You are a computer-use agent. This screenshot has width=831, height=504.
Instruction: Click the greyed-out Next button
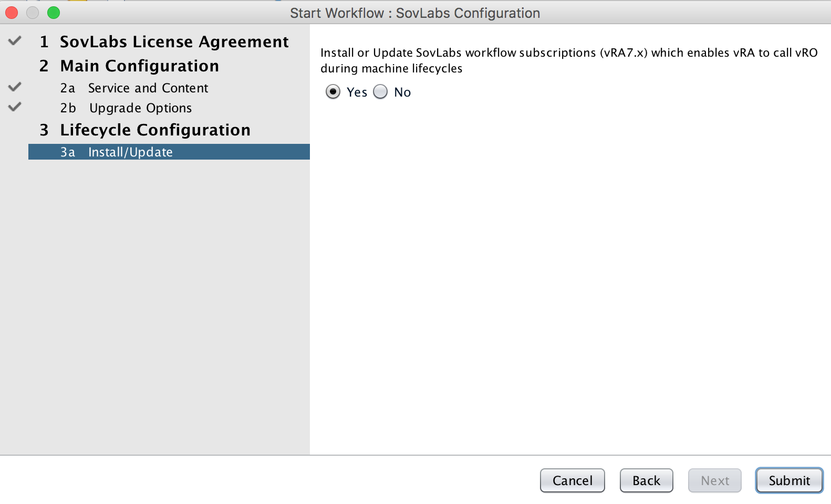click(714, 480)
